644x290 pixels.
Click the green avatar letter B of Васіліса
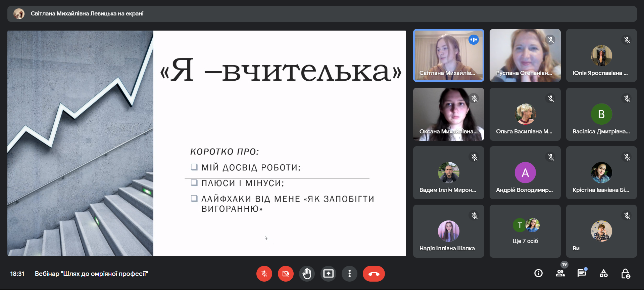coord(601,114)
